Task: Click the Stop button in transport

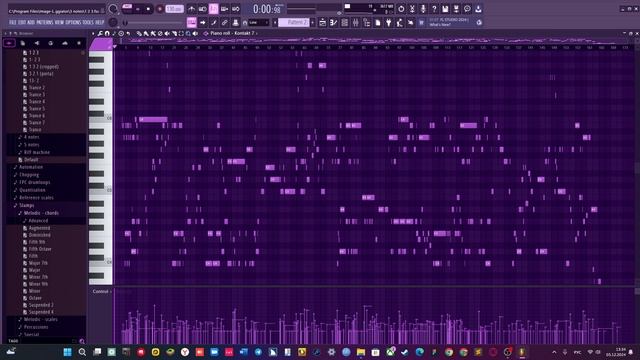Action: (x=148, y=9)
